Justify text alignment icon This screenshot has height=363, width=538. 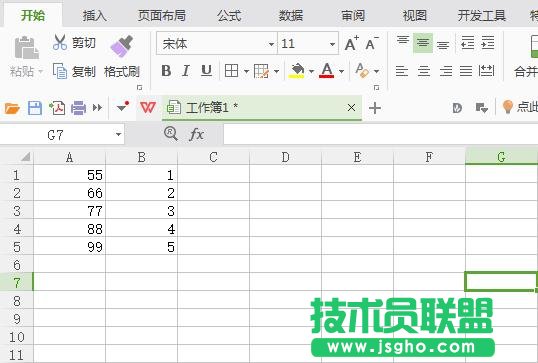466,71
